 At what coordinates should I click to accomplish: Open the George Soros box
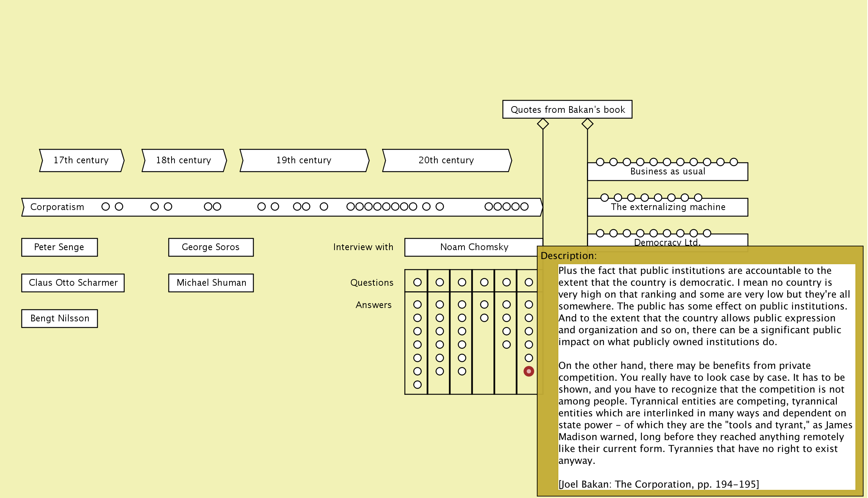(x=211, y=247)
